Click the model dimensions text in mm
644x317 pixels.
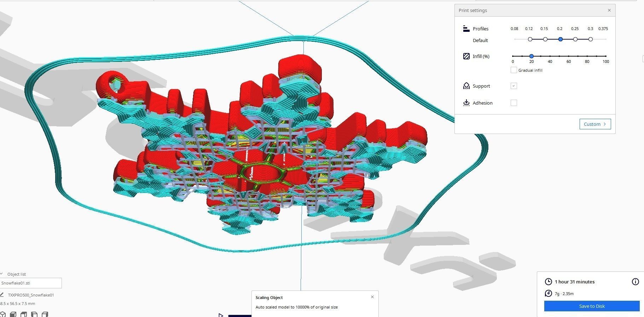pos(17,304)
